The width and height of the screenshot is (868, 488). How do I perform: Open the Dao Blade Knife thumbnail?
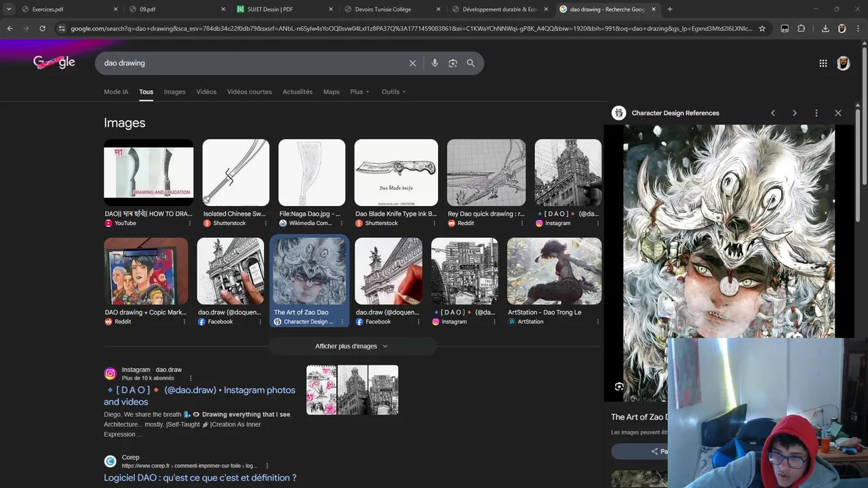click(x=396, y=173)
